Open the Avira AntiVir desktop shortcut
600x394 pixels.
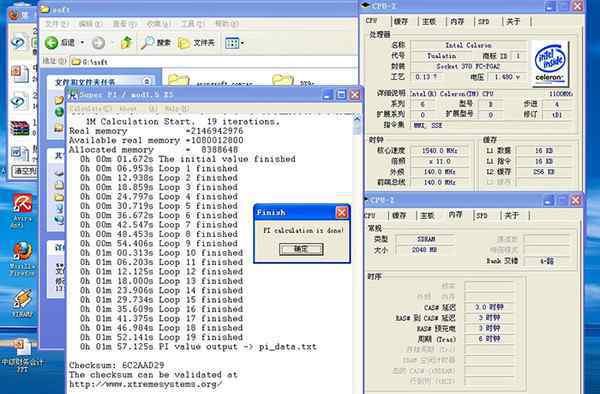(x=22, y=210)
